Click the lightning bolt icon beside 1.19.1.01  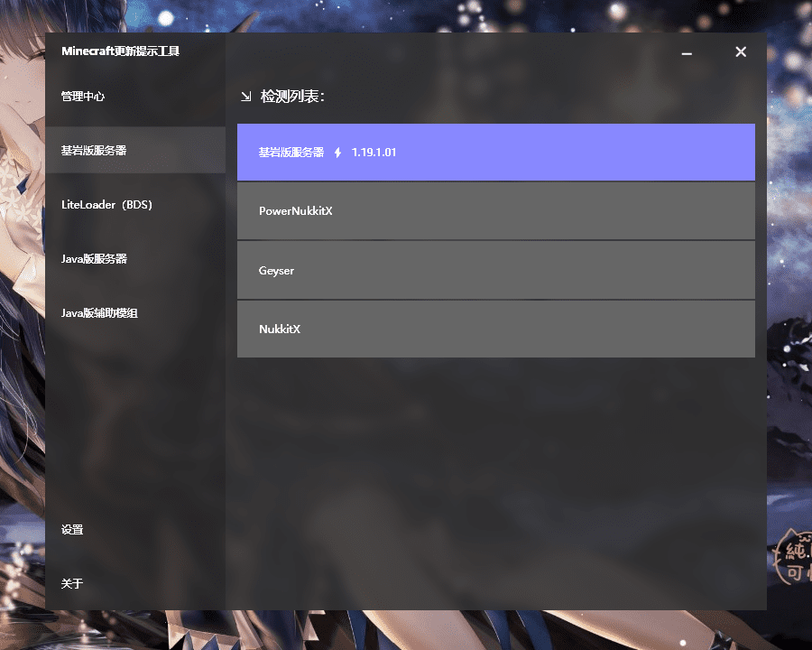pos(337,153)
